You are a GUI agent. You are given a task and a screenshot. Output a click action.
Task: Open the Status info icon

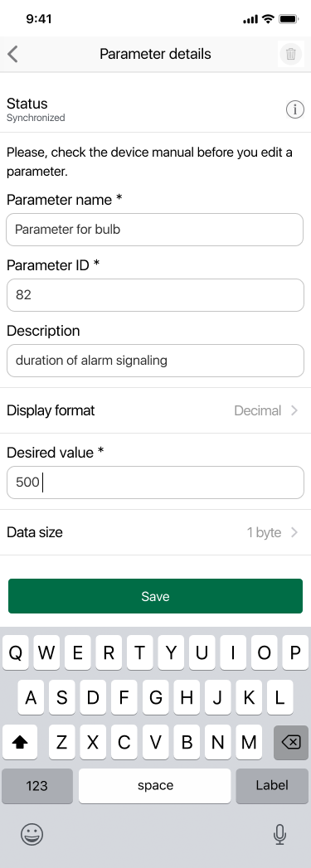(x=295, y=109)
